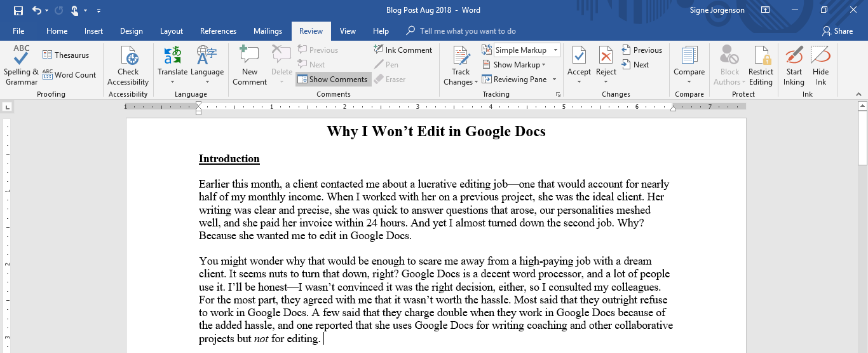Switch to the Design tab
The height and width of the screenshot is (353, 868).
pyautogui.click(x=131, y=31)
